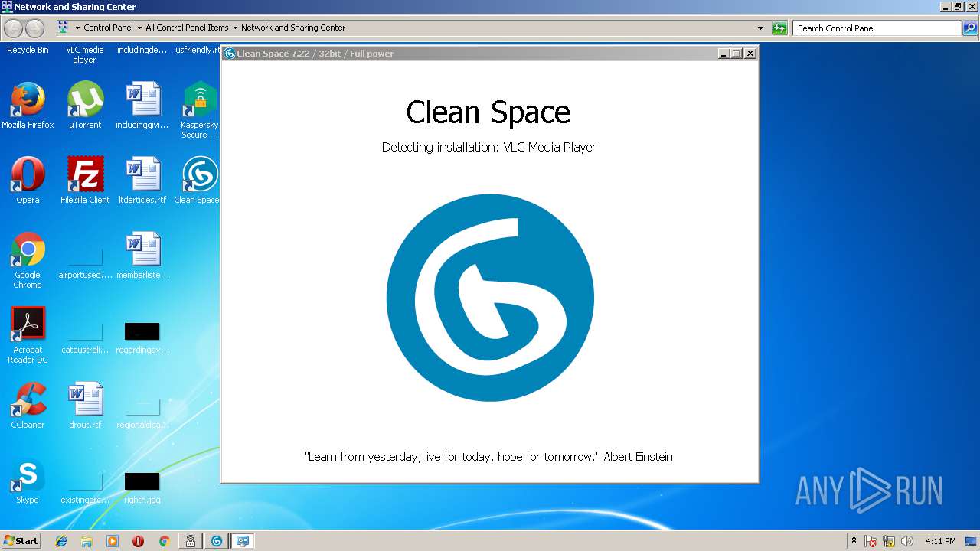Go back in Control Panel window
The width and height of the screenshot is (980, 551).
pos(14,28)
